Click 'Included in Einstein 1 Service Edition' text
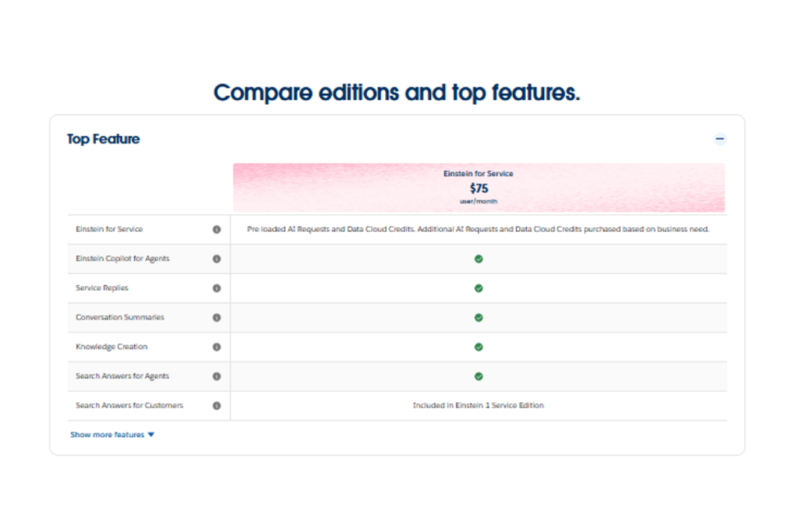798x532 pixels. (x=478, y=405)
